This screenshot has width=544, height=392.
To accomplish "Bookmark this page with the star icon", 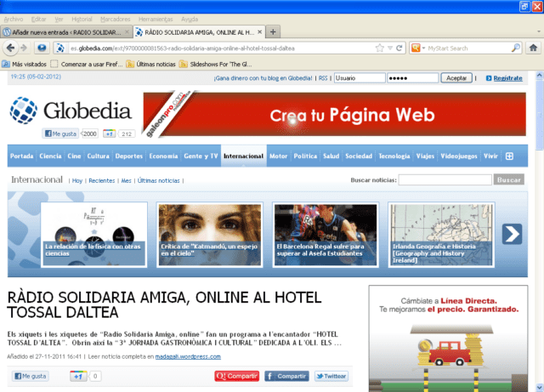I will (377, 48).
